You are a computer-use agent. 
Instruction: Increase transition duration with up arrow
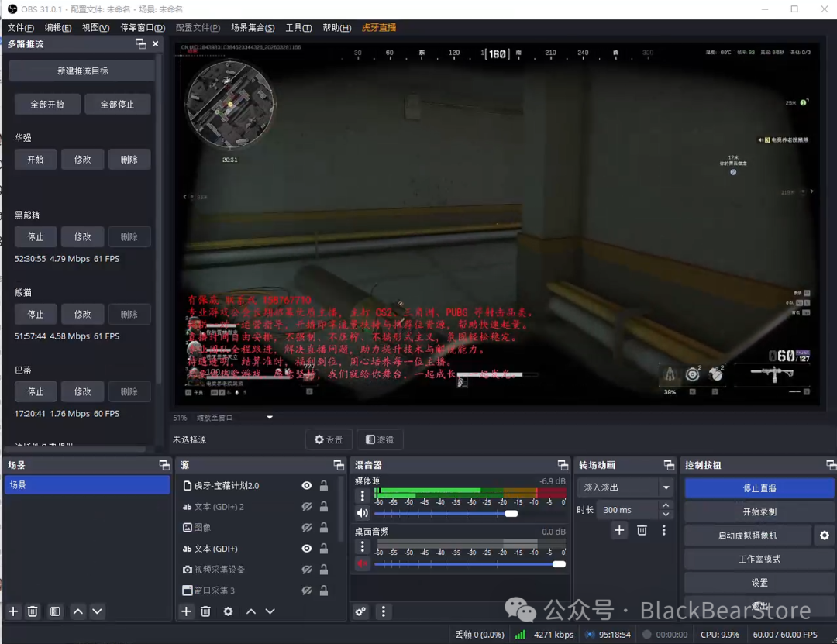[666, 506]
